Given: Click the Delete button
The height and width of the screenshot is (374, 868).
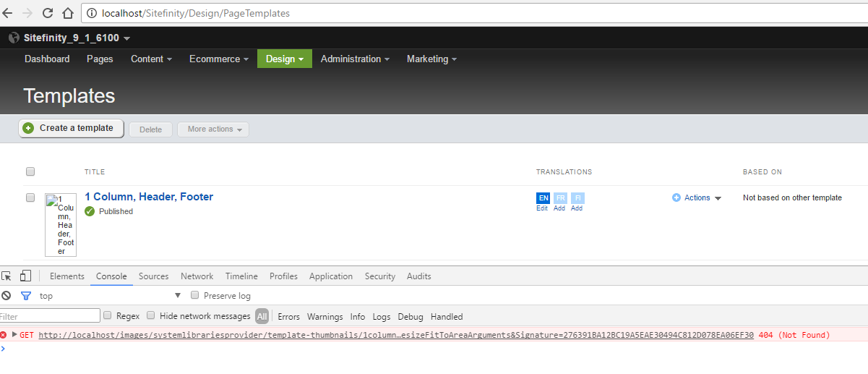Looking at the screenshot, I should point(150,129).
